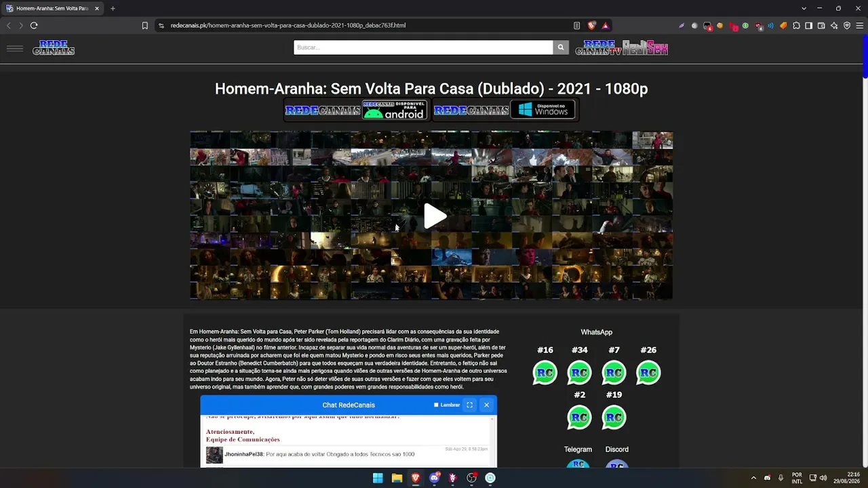This screenshot has width=868, height=488.
Task: Click the page vertical scrollbar
Action: tap(865, 57)
